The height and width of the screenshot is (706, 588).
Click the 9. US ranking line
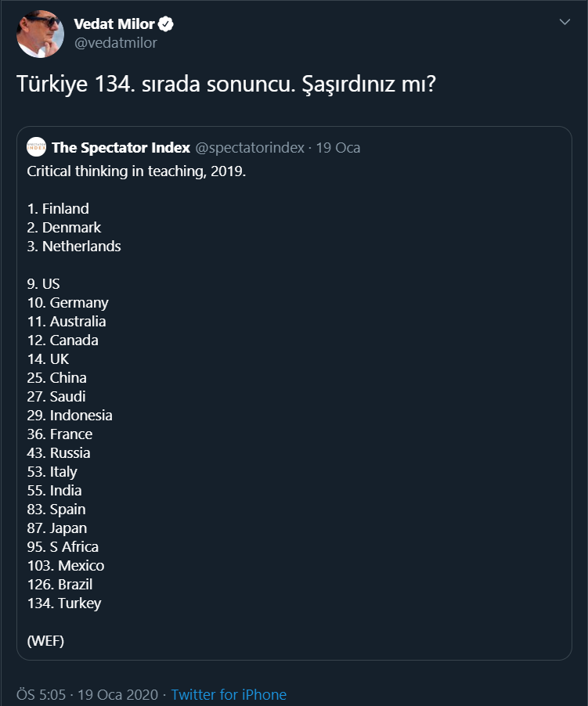pos(43,283)
